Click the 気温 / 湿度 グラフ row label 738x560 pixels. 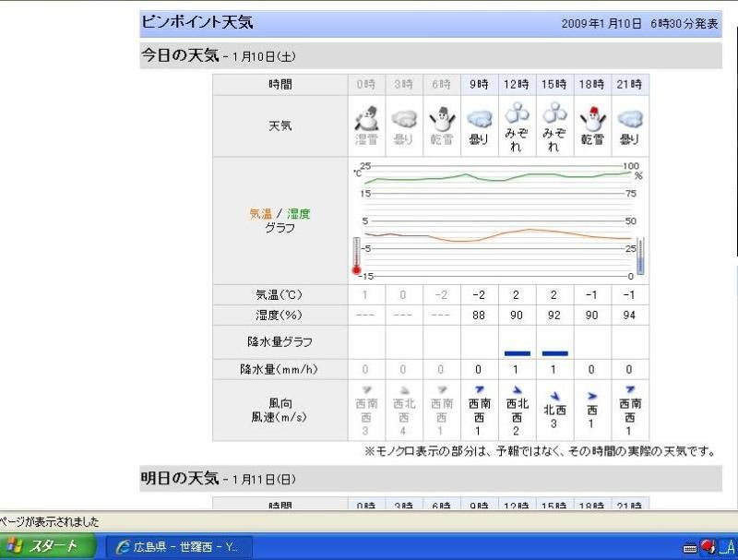pyautogui.click(x=280, y=220)
